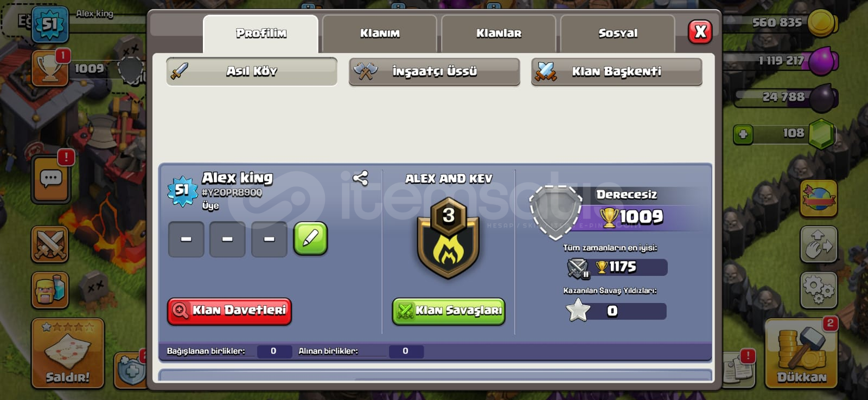
Task: Click the red Klan Davetleri button
Action: pos(229,311)
